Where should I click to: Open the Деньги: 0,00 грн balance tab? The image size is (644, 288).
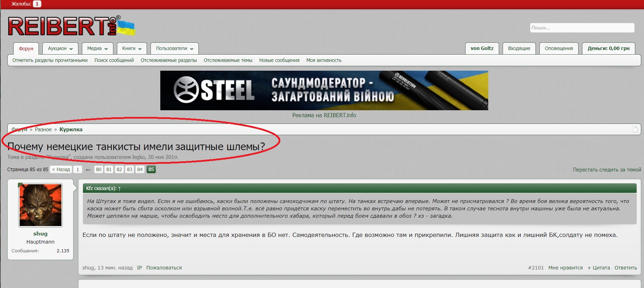point(609,48)
